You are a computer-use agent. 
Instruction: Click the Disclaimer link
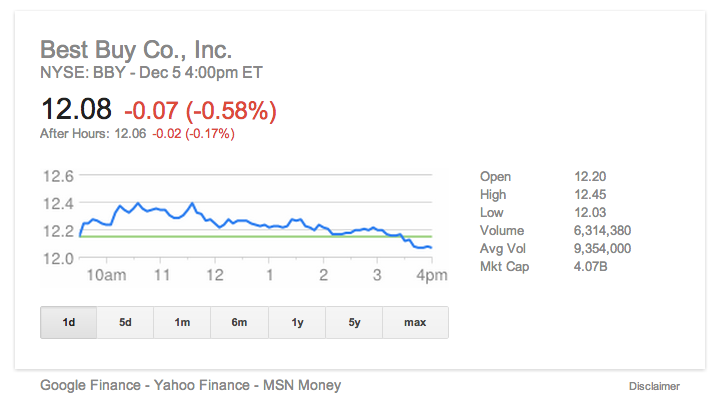point(654,386)
